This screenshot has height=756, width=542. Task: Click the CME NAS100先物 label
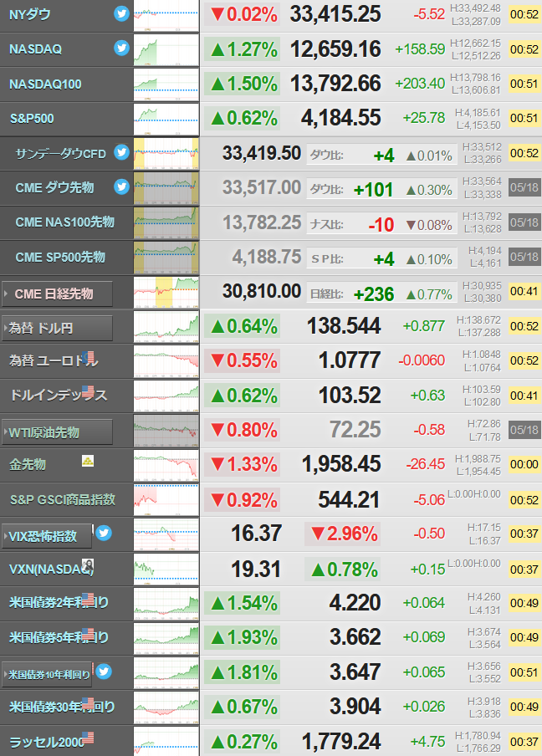pos(64,222)
